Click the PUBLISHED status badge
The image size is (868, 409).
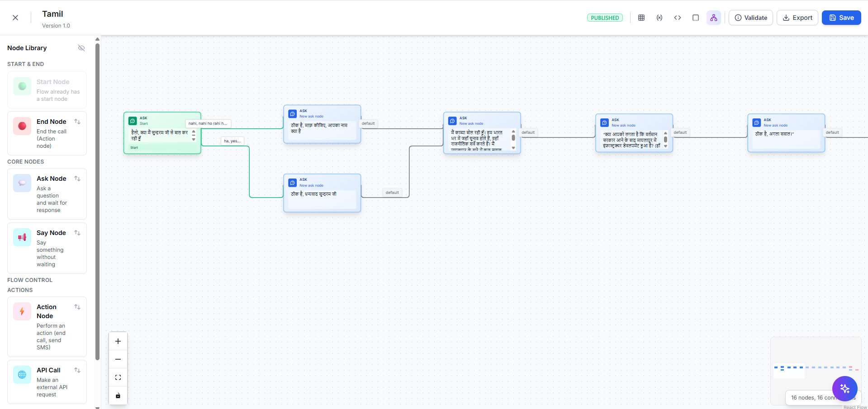605,18
